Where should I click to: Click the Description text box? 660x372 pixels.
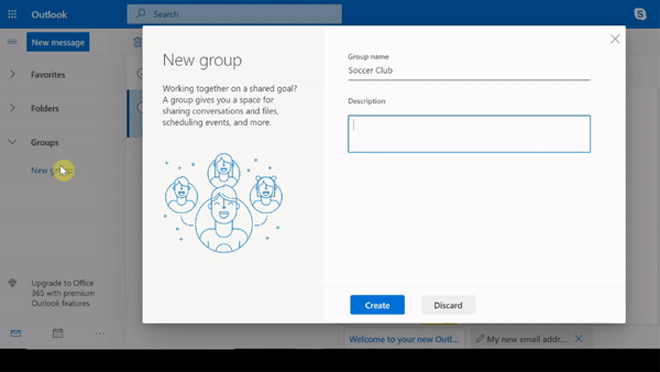(x=469, y=134)
